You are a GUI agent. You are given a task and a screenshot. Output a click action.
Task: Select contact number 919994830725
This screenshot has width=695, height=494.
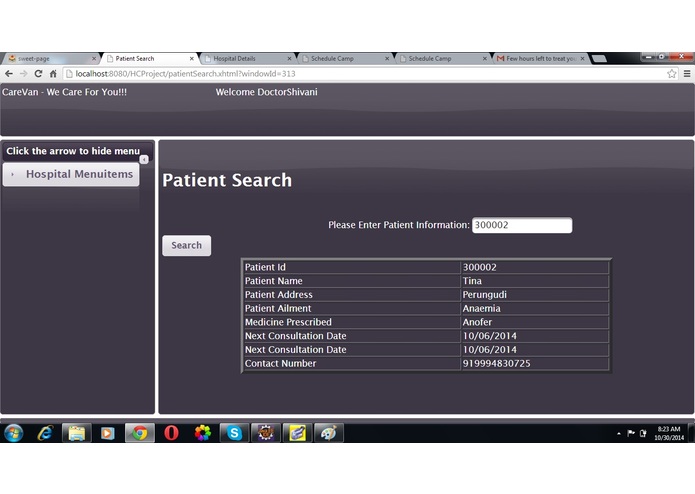coord(496,363)
